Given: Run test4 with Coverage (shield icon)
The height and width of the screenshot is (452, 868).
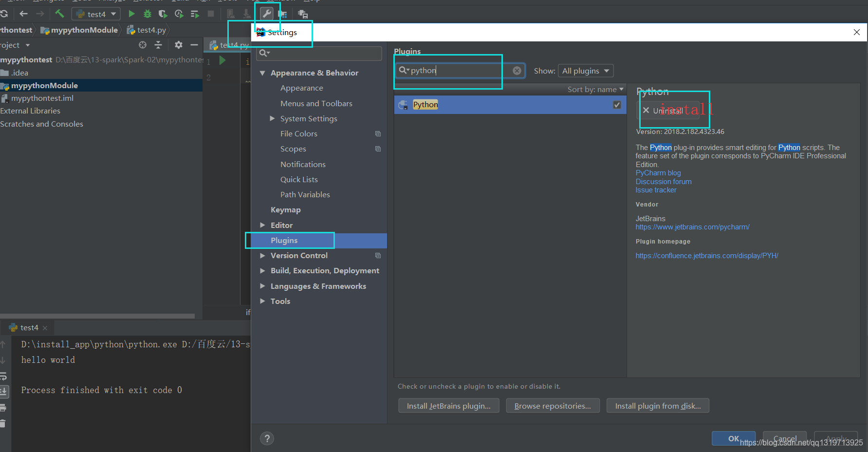Looking at the screenshot, I should point(163,14).
